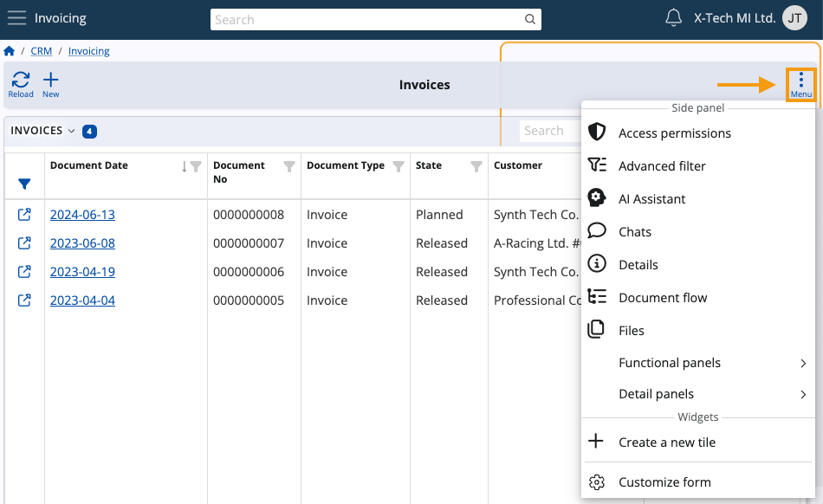Expand the Functional panels submenu
823x504 pixels.
tap(671, 362)
